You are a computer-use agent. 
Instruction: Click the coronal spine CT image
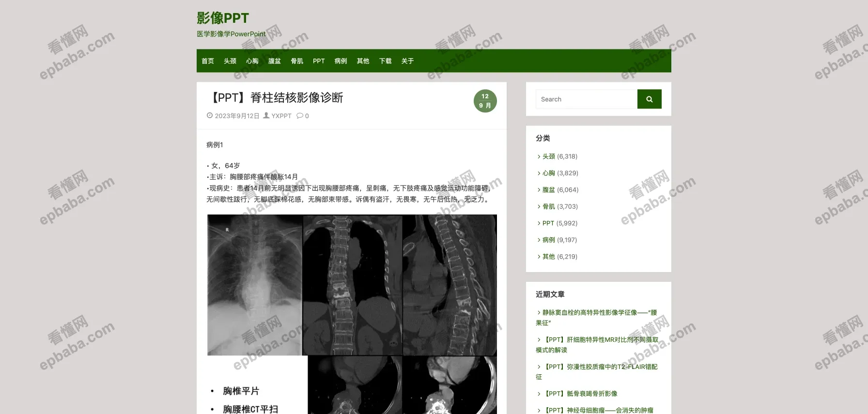pyautogui.click(x=353, y=285)
